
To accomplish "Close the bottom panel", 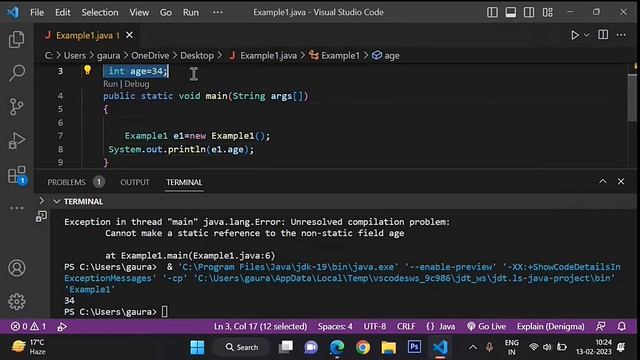I will tap(621, 181).
